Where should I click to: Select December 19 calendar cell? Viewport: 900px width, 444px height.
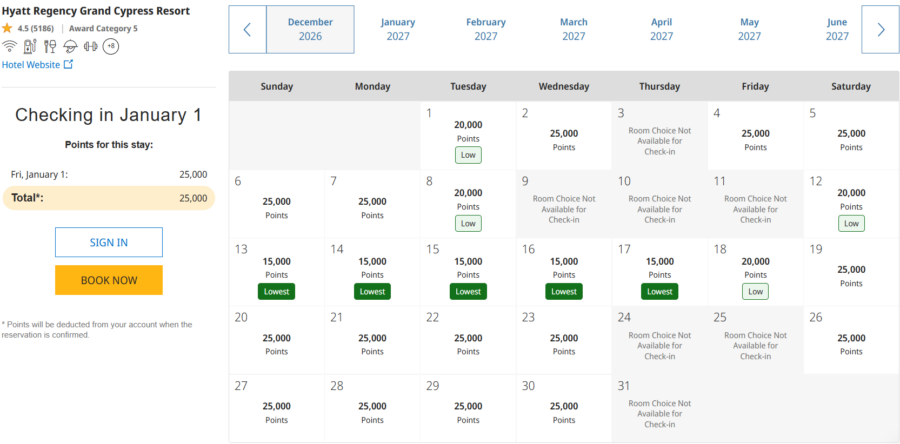tap(851, 272)
